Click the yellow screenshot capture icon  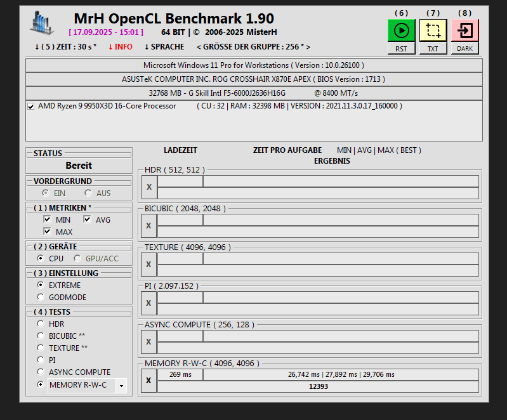pyautogui.click(x=433, y=30)
